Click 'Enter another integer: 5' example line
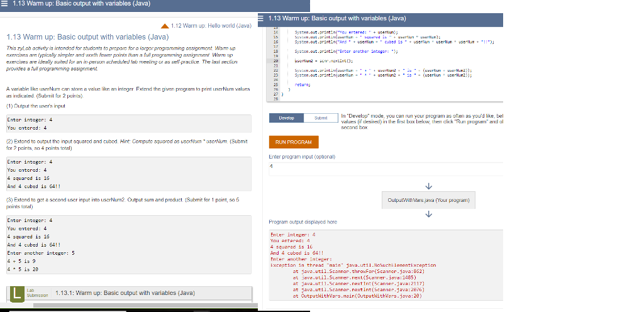 point(41,253)
